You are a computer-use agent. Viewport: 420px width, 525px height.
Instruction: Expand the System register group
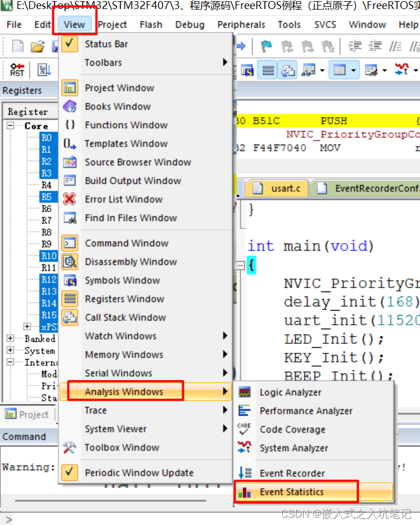coord(10,350)
